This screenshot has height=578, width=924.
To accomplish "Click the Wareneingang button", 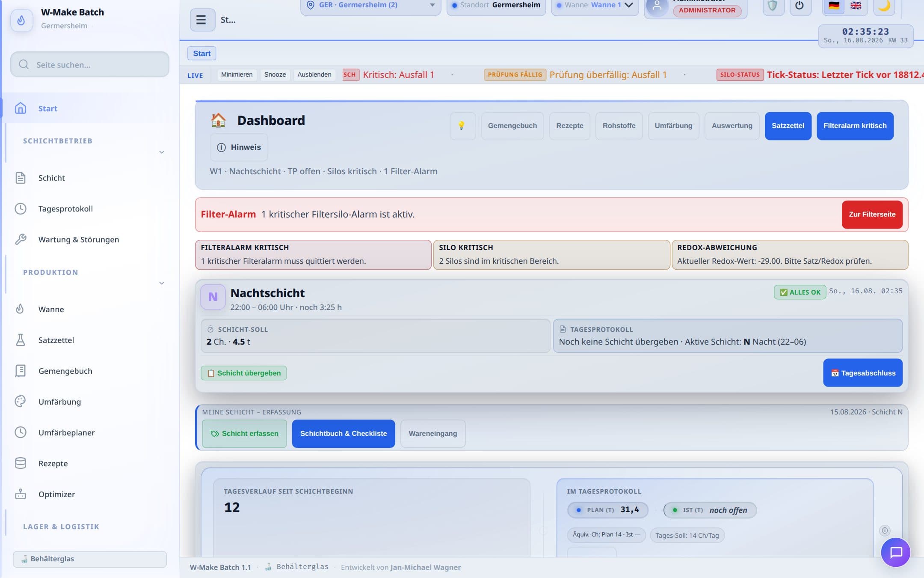I will pyautogui.click(x=432, y=433).
